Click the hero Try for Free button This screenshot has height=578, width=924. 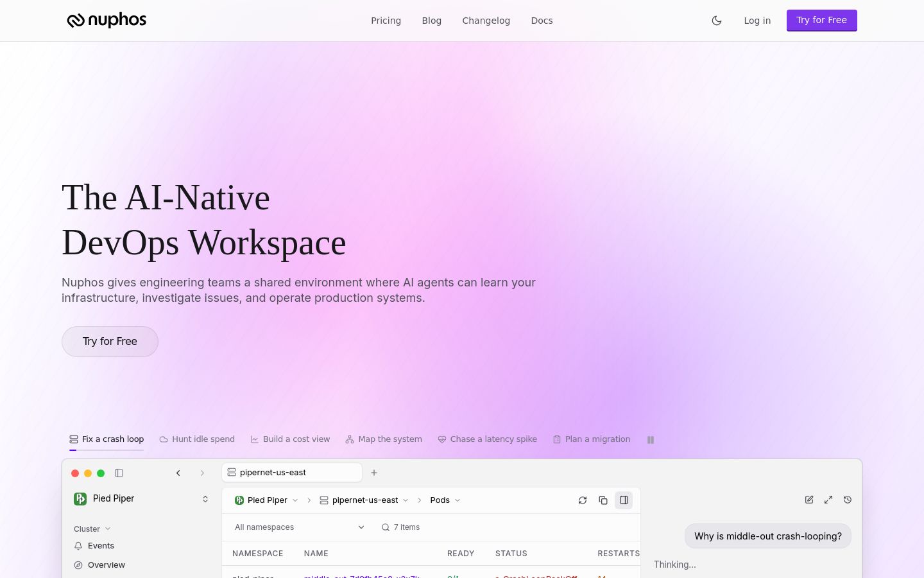(110, 342)
